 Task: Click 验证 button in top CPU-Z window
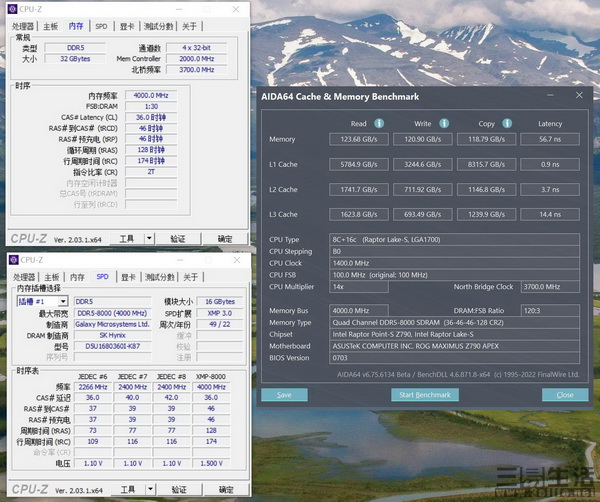click(x=178, y=239)
